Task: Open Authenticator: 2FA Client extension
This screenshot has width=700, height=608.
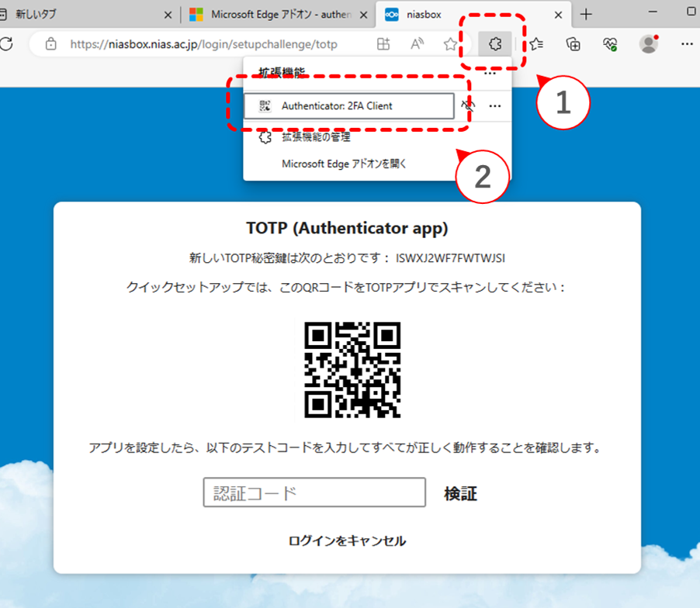Action: click(x=348, y=105)
